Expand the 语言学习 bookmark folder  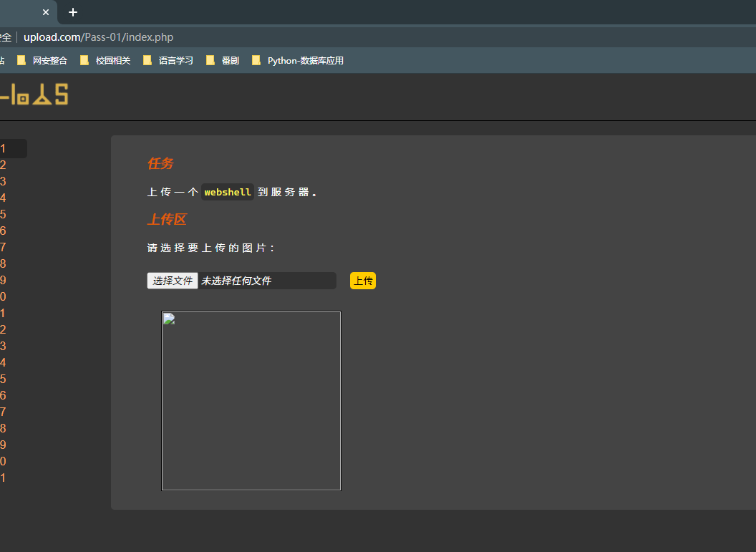[x=169, y=61]
